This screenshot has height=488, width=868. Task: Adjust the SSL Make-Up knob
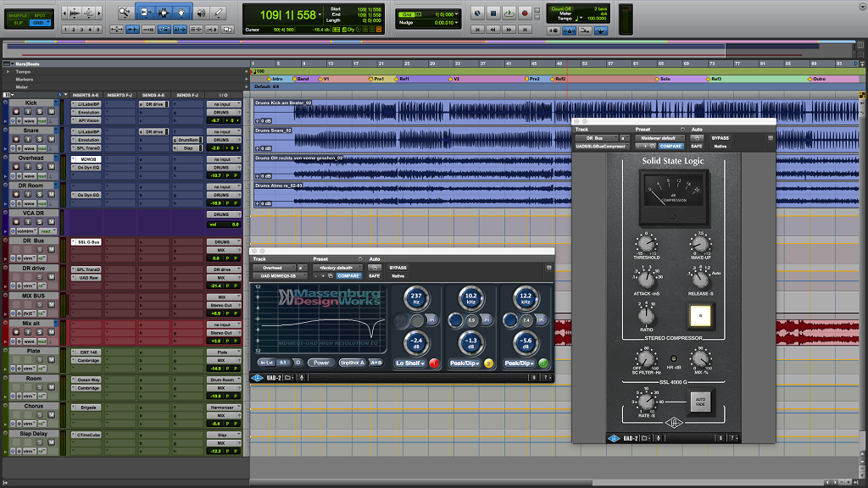(700, 243)
